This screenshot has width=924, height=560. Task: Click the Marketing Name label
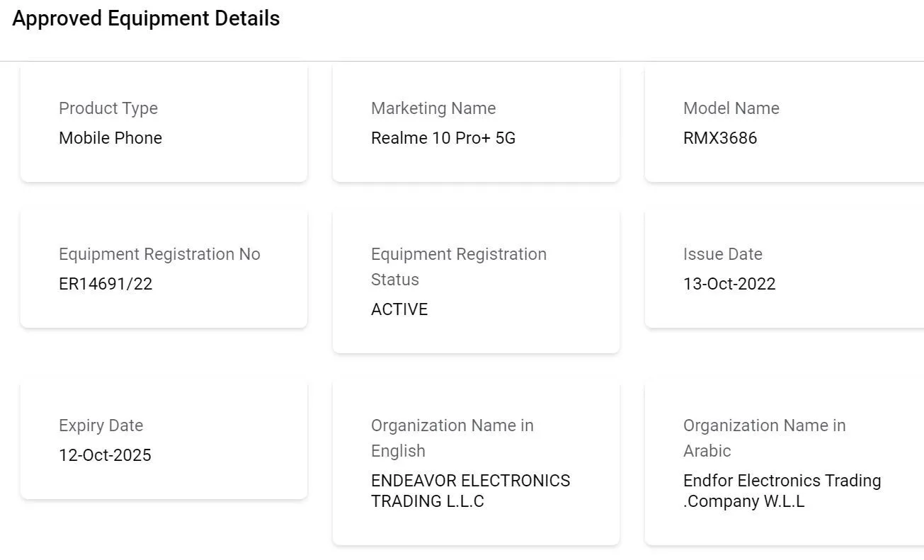point(433,108)
